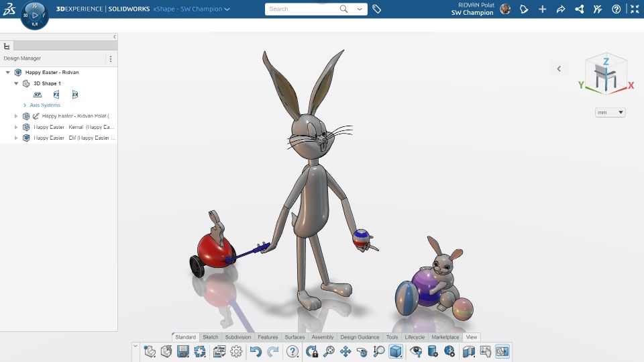The image size is (644, 362).
Task: Expand Happy Easter - Elif component
Action: pyautogui.click(x=16, y=138)
